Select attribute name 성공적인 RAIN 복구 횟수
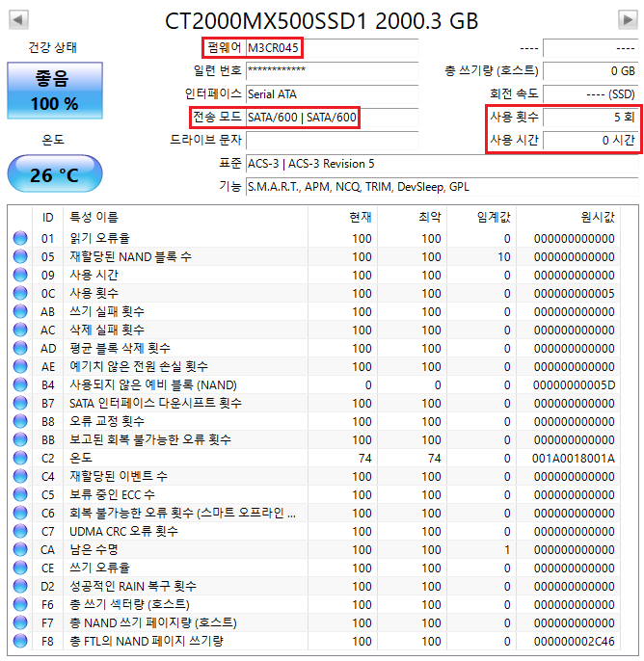644x661 pixels. pos(133,587)
